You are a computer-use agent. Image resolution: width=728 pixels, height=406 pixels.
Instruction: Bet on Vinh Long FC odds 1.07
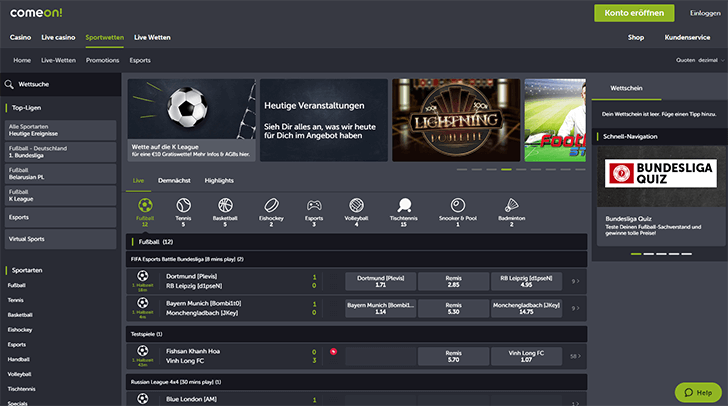(x=526, y=356)
